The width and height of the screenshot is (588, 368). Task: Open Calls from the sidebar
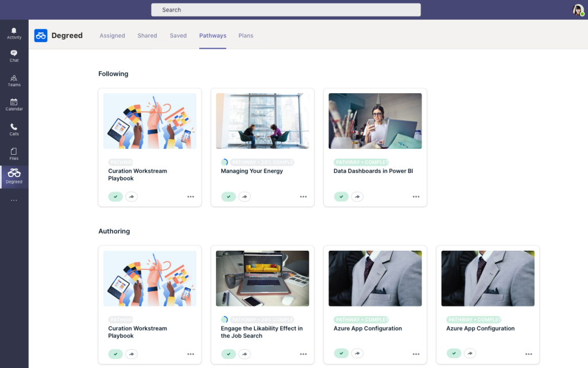click(14, 129)
